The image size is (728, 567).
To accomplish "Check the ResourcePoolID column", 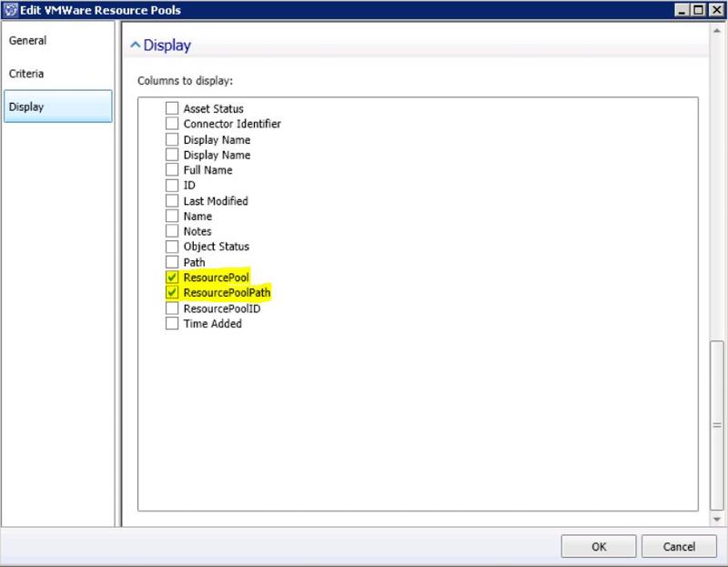I will pos(172,308).
